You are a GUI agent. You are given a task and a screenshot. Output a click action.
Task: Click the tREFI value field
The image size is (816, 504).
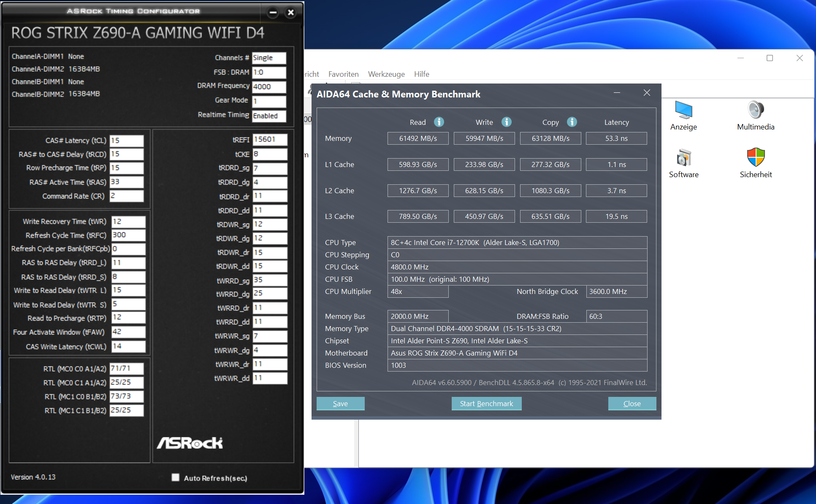(x=270, y=140)
